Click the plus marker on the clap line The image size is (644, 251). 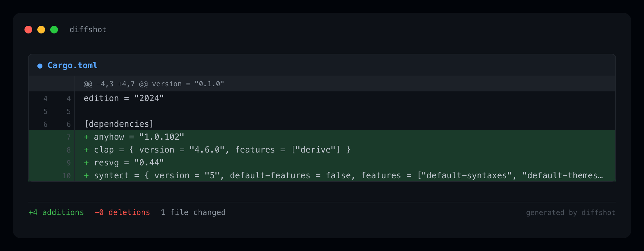[86, 150]
